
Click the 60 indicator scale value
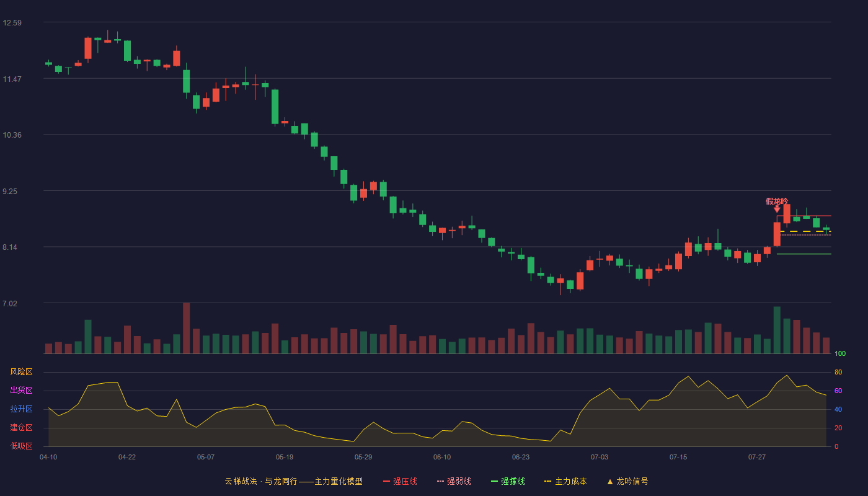pos(838,391)
